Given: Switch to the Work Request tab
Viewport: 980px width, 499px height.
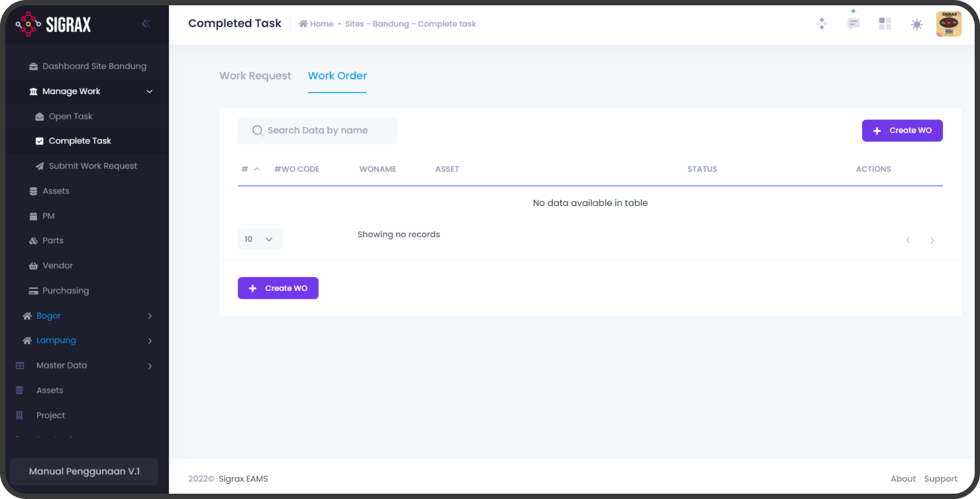Looking at the screenshot, I should pyautogui.click(x=255, y=76).
